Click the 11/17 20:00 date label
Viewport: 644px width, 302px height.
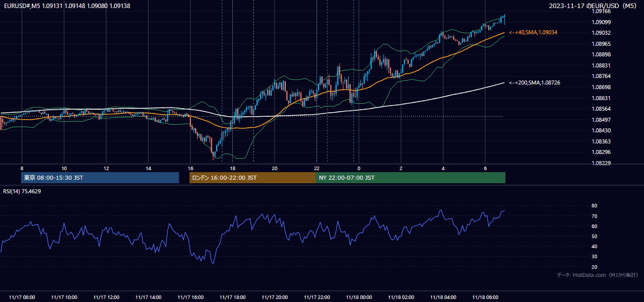(274, 297)
